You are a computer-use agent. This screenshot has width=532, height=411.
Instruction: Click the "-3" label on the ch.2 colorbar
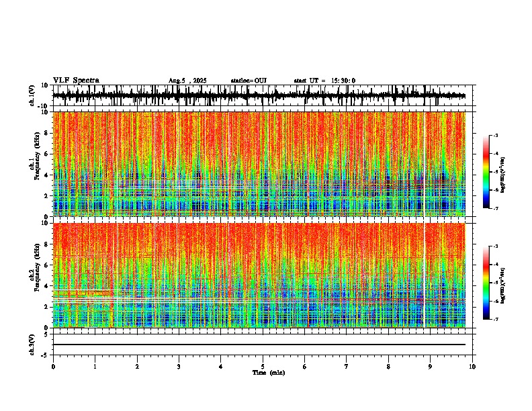click(496, 246)
